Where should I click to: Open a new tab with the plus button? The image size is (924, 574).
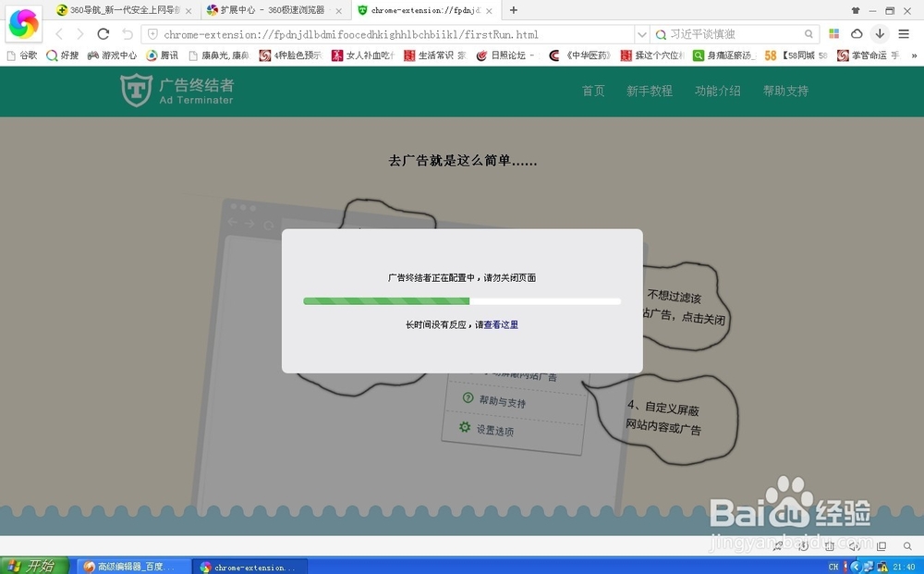(x=513, y=10)
